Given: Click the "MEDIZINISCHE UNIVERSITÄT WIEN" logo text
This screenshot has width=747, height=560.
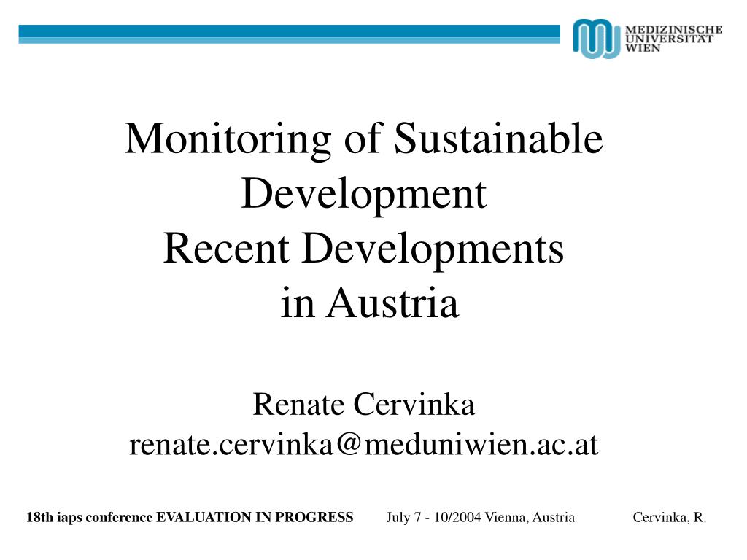Looking at the screenshot, I should pyautogui.click(x=673, y=39).
